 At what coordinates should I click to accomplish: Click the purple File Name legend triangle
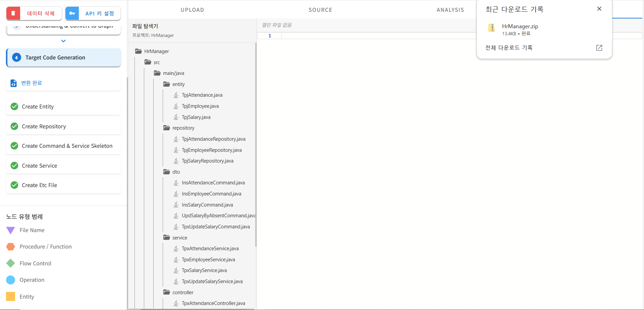11,230
